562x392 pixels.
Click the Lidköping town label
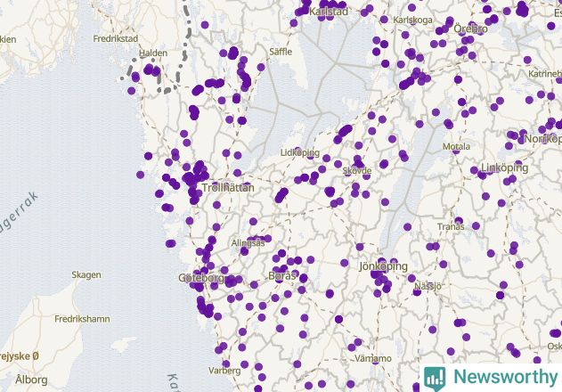click(300, 152)
